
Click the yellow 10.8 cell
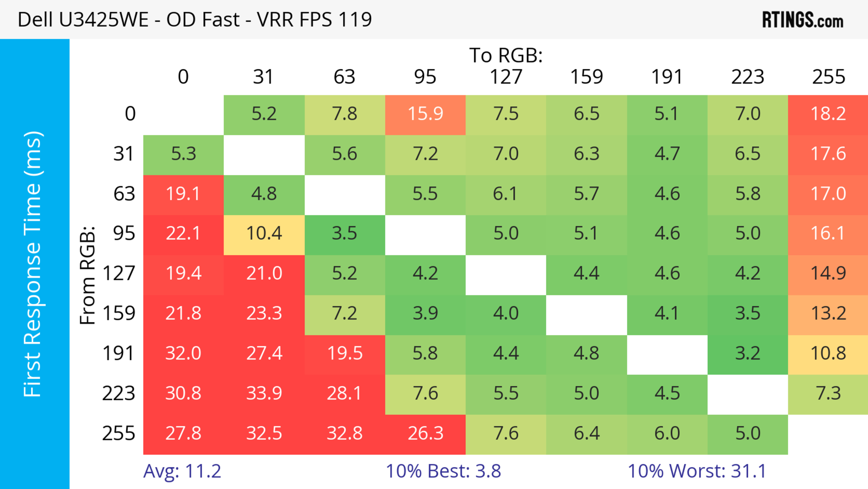(828, 353)
